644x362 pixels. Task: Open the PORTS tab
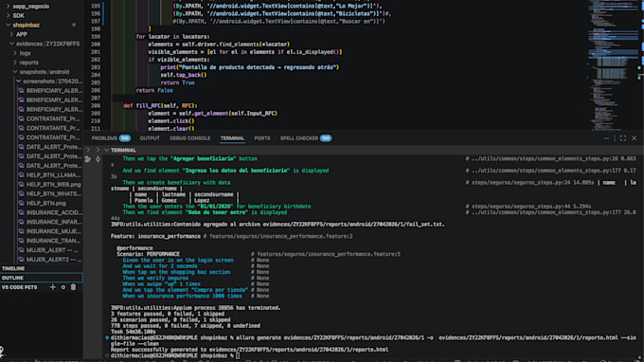pos(262,138)
